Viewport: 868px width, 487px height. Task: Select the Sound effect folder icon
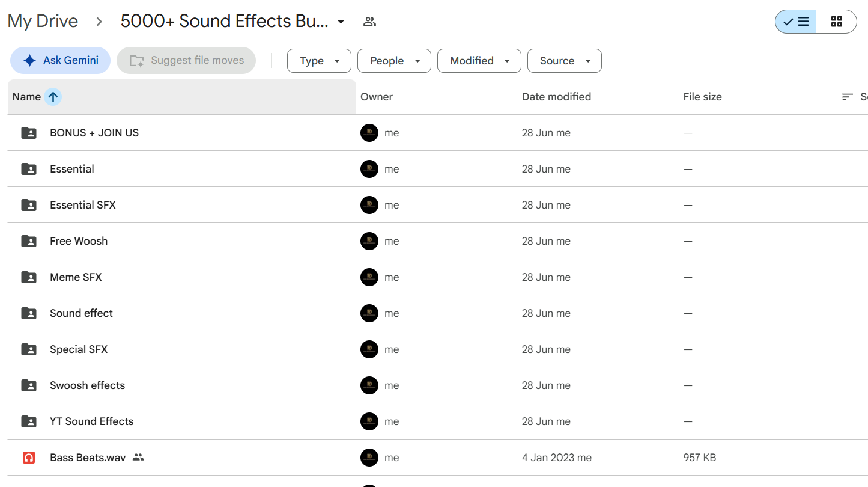pyautogui.click(x=29, y=313)
